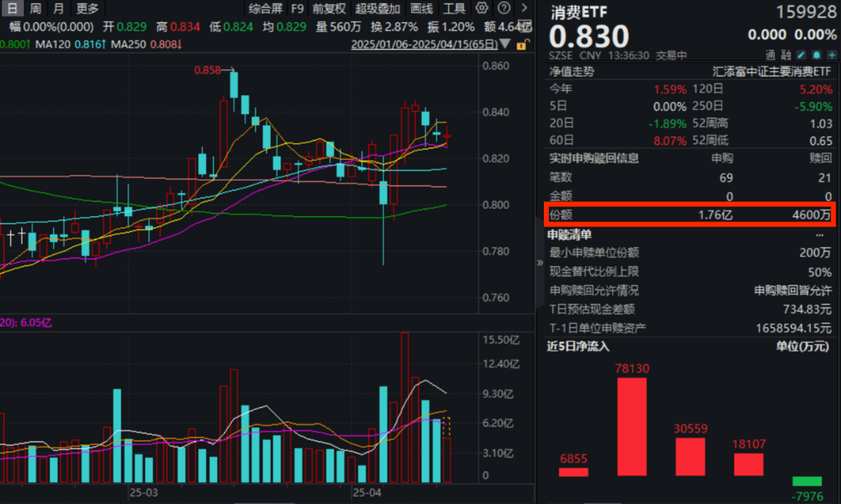
Task: Click the pencil edit icon beside 消费ETF
Action: (800, 55)
